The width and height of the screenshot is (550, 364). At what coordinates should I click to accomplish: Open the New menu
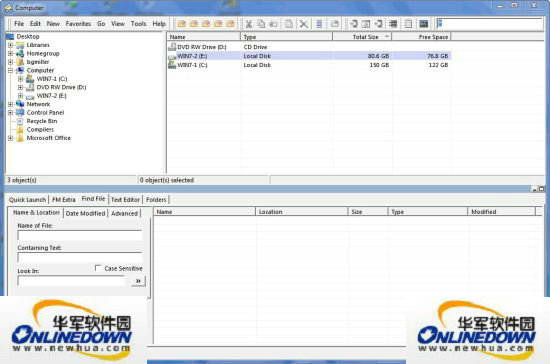53,24
